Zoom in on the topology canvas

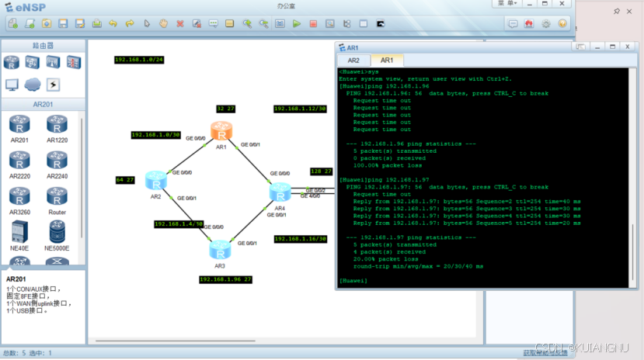[x=247, y=24]
